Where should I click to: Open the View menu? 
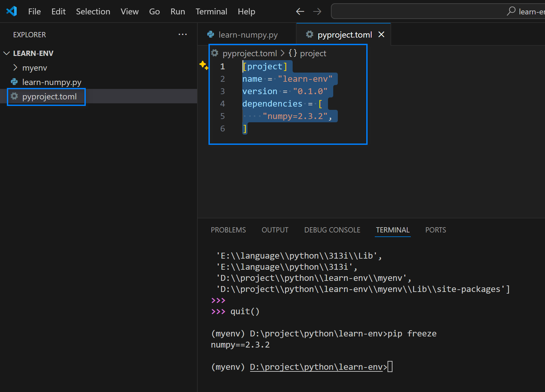130,11
